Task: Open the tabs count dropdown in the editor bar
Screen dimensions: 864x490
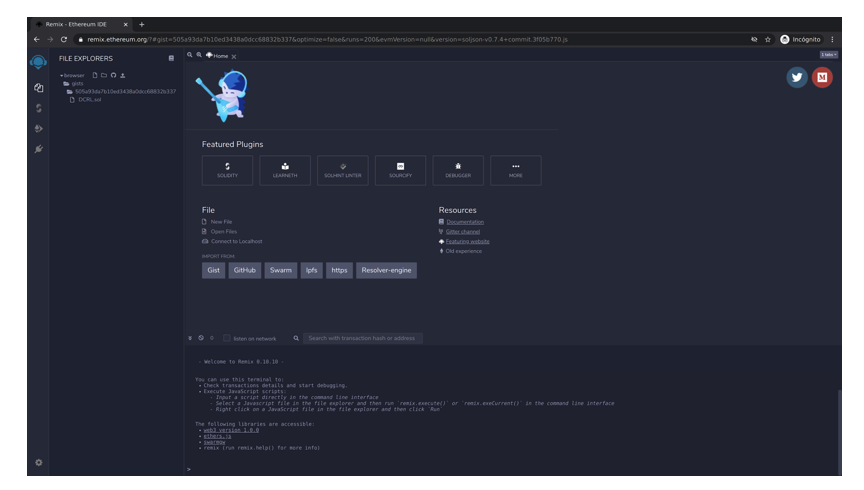Action: tap(829, 55)
